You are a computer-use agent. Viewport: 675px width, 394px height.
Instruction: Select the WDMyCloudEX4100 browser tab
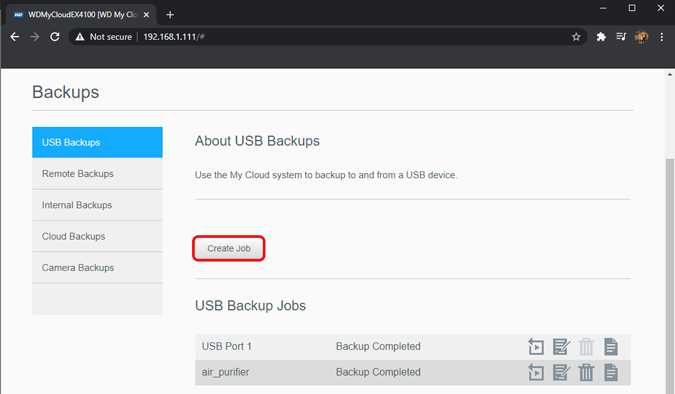click(81, 15)
